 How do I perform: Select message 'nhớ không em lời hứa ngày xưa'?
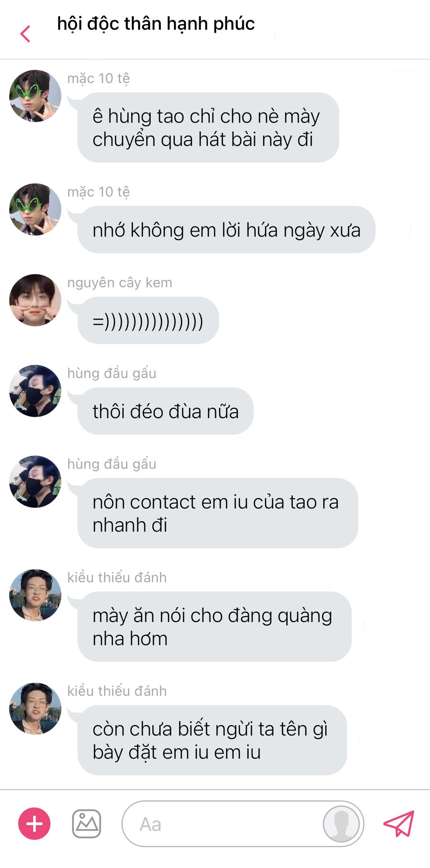point(226,230)
